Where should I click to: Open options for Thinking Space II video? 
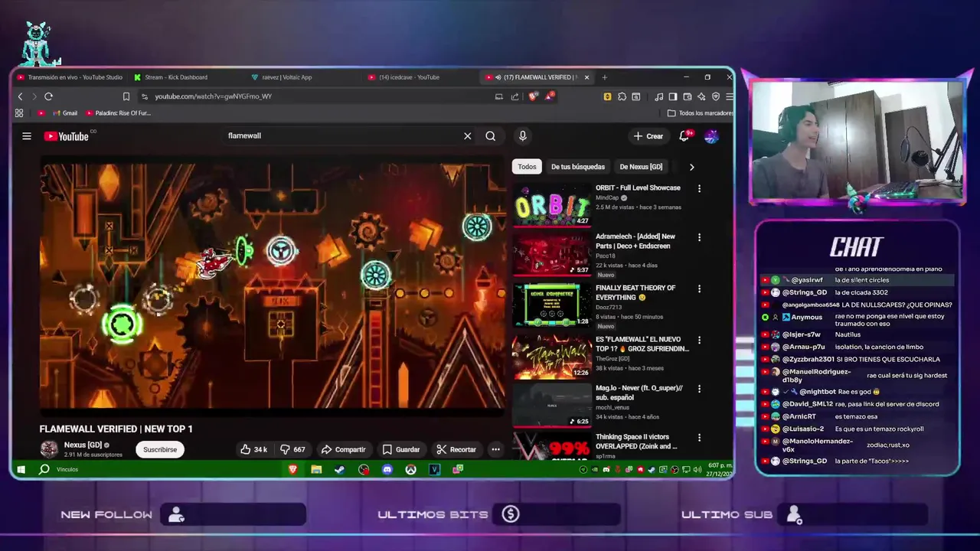pyautogui.click(x=699, y=438)
